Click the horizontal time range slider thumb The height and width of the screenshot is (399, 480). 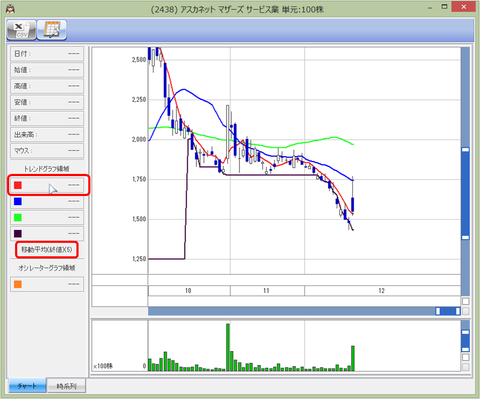[x=448, y=311]
